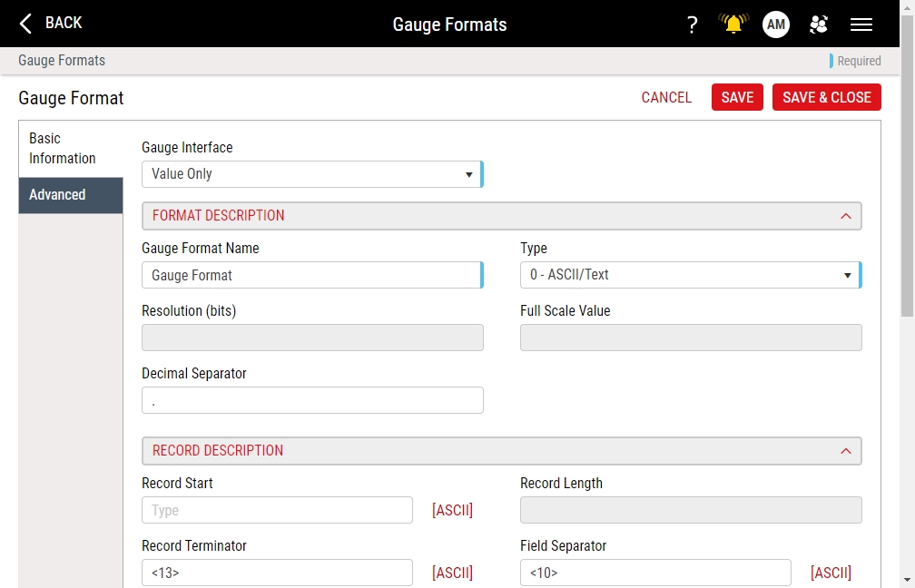
Task: Click the back arrow icon
Action: coord(26,24)
